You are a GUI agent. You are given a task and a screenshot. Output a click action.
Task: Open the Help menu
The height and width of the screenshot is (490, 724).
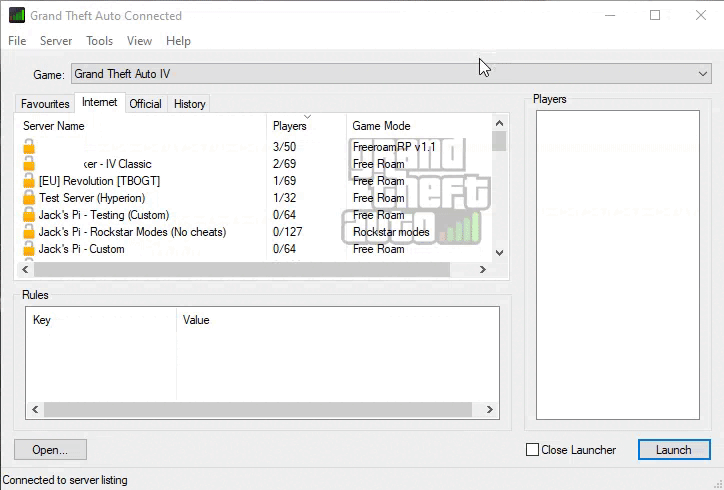point(178,41)
